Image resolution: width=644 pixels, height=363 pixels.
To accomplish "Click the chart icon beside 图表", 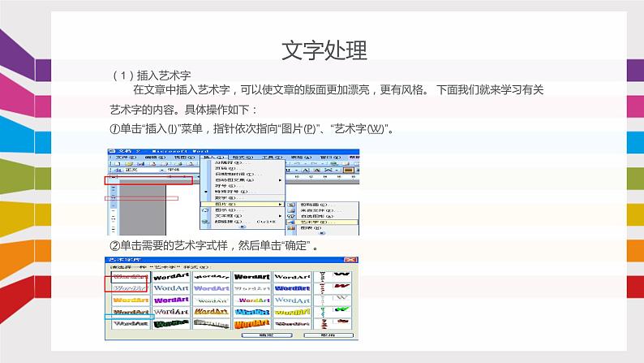I will coord(291,227).
